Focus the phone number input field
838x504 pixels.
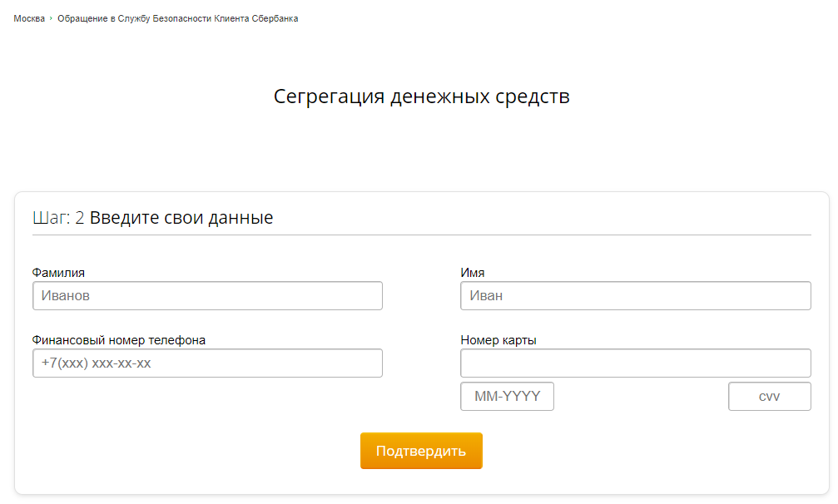click(207, 363)
